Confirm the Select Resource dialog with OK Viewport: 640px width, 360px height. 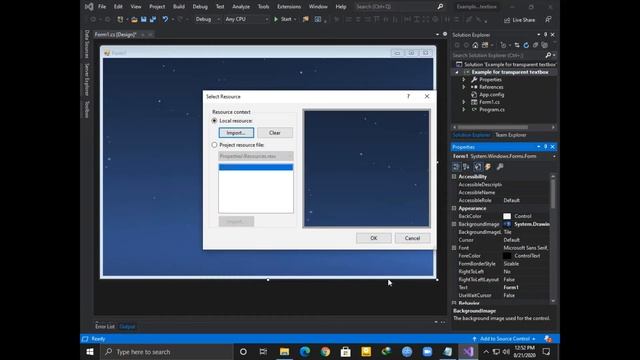pos(373,238)
